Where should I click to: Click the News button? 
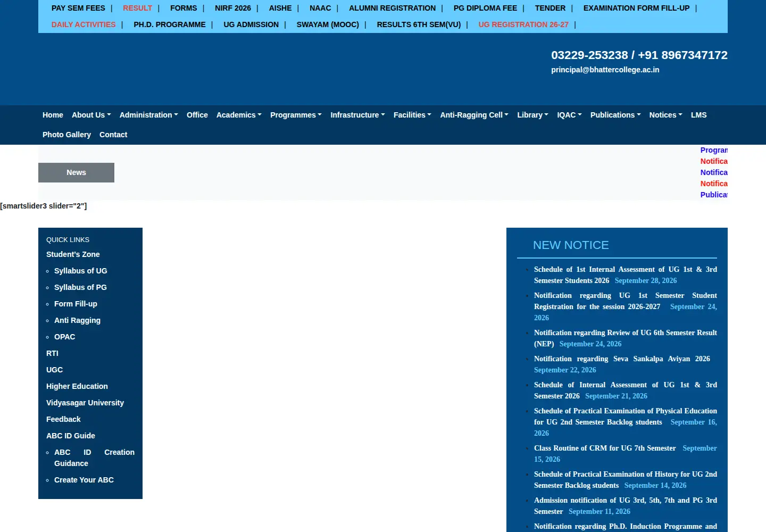pos(76,172)
